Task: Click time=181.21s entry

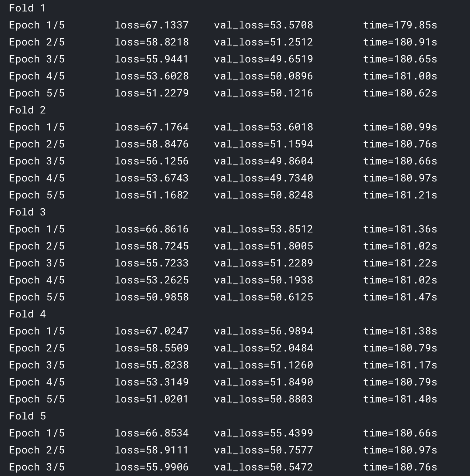Action: [400, 195]
